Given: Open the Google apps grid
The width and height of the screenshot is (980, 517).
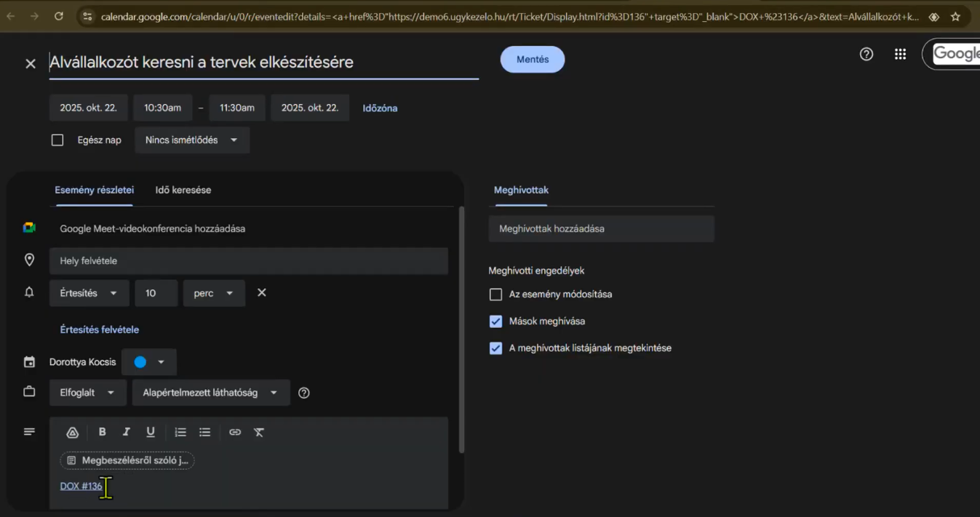Looking at the screenshot, I should click(900, 54).
